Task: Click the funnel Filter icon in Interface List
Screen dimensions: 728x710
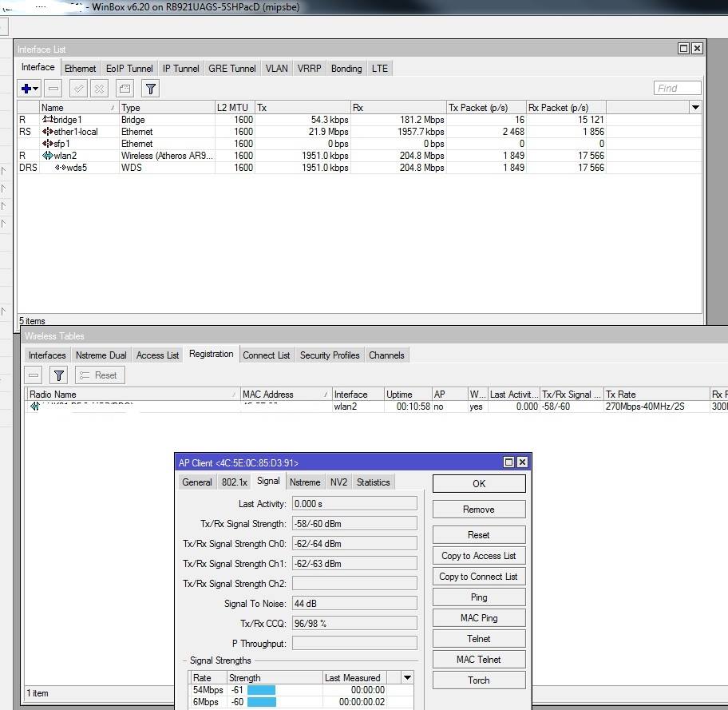Action: [150, 89]
